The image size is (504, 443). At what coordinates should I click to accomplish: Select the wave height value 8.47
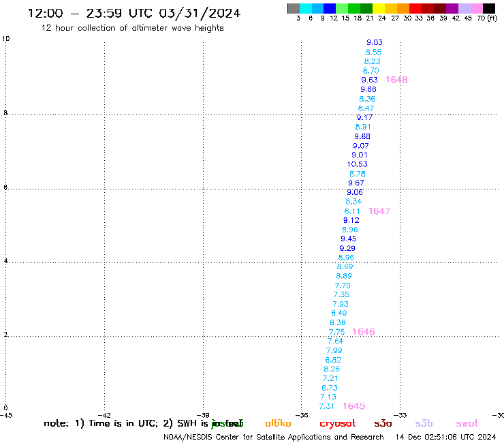(366, 108)
